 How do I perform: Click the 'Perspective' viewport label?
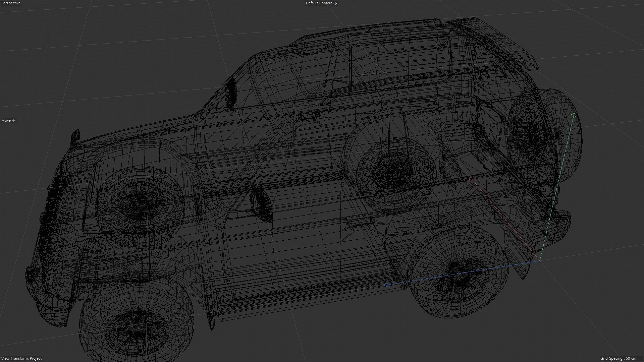click(x=11, y=3)
